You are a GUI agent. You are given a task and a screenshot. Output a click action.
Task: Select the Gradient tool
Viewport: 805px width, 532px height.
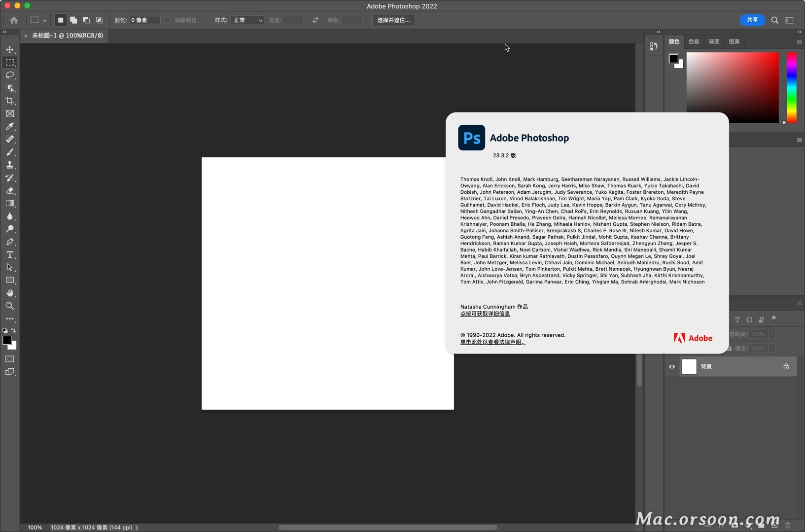10,203
